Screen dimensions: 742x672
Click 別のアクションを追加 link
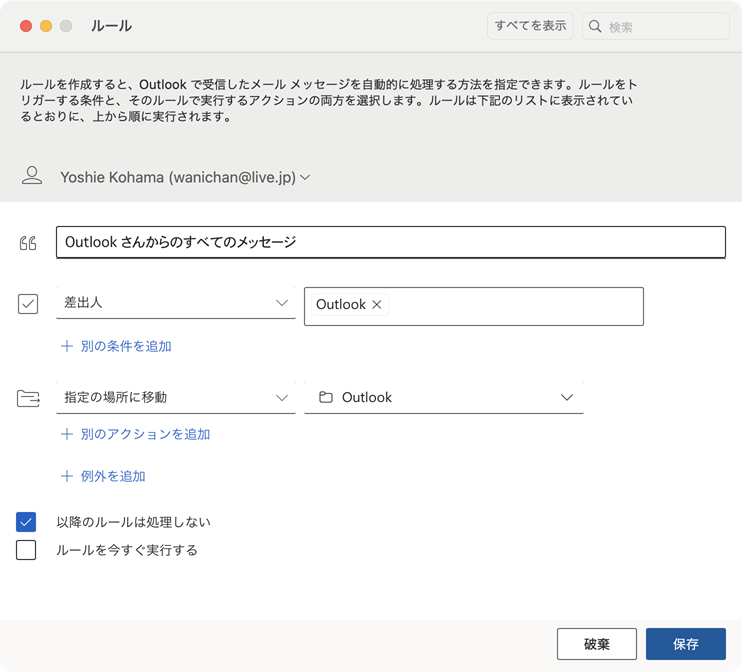(x=145, y=434)
